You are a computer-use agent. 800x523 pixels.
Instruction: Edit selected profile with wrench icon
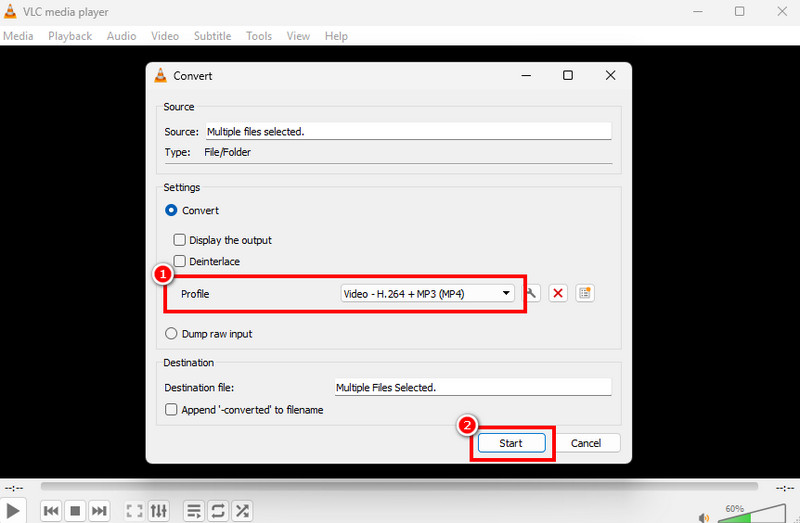533,293
